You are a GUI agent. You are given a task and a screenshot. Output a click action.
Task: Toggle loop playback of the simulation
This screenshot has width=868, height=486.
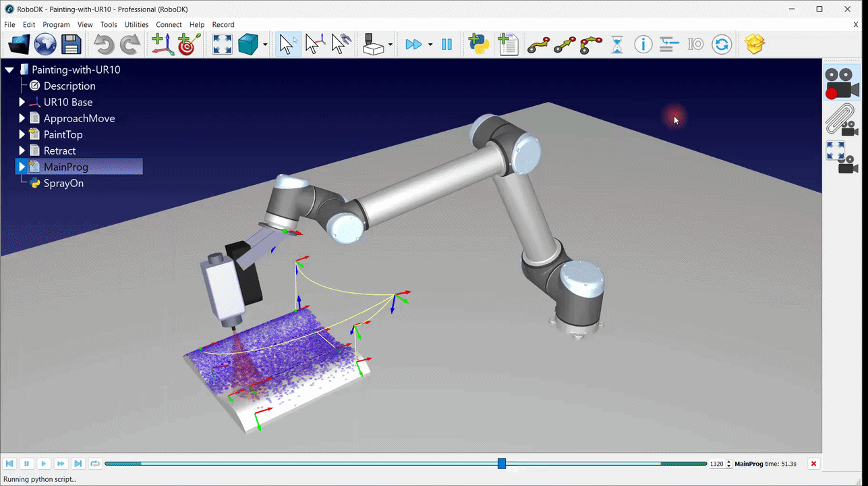(95, 464)
